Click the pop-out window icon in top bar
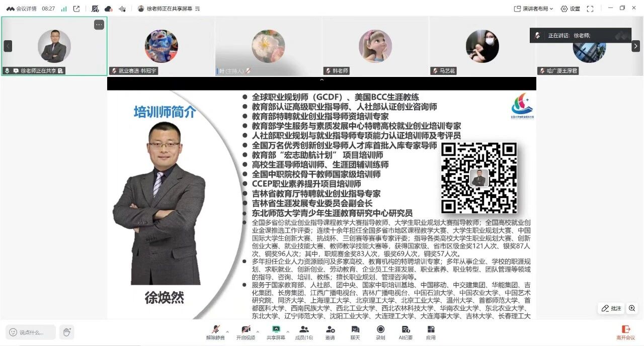644x346 pixels. point(76,9)
